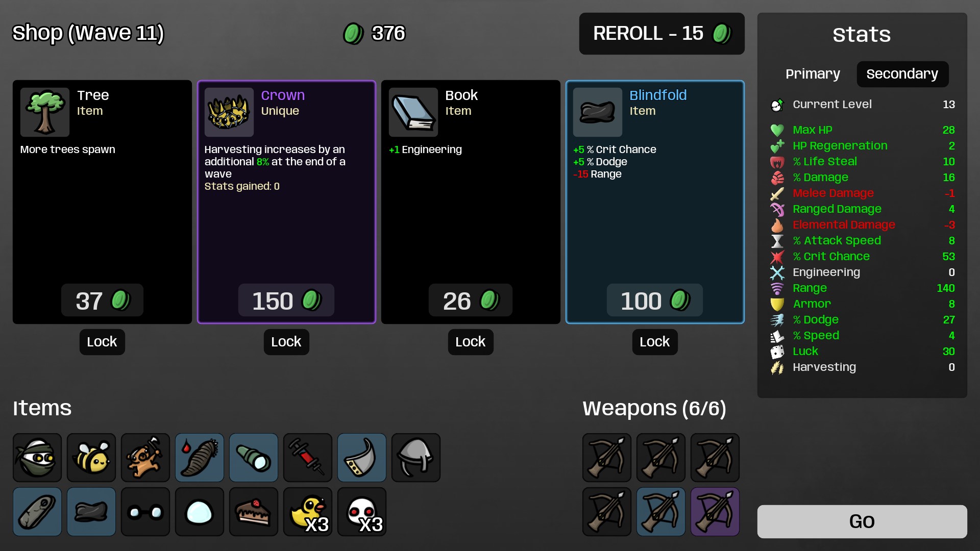Select the purple crossbow weapon

point(715,512)
